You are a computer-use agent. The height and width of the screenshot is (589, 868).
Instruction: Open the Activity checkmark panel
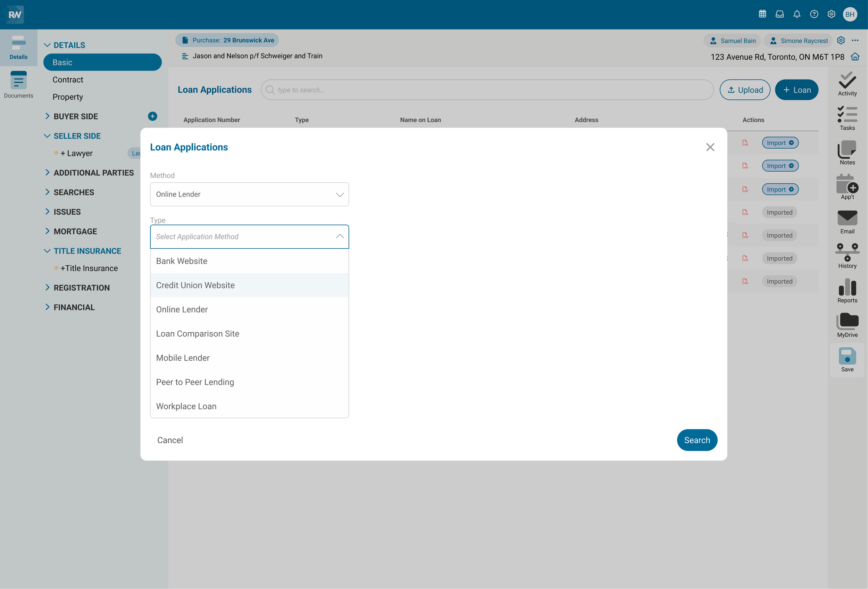click(x=847, y=84)
